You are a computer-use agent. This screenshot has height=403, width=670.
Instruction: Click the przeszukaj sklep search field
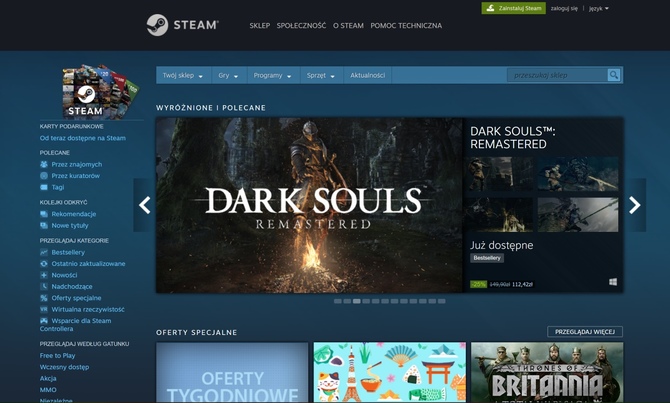tap(557, 75)
